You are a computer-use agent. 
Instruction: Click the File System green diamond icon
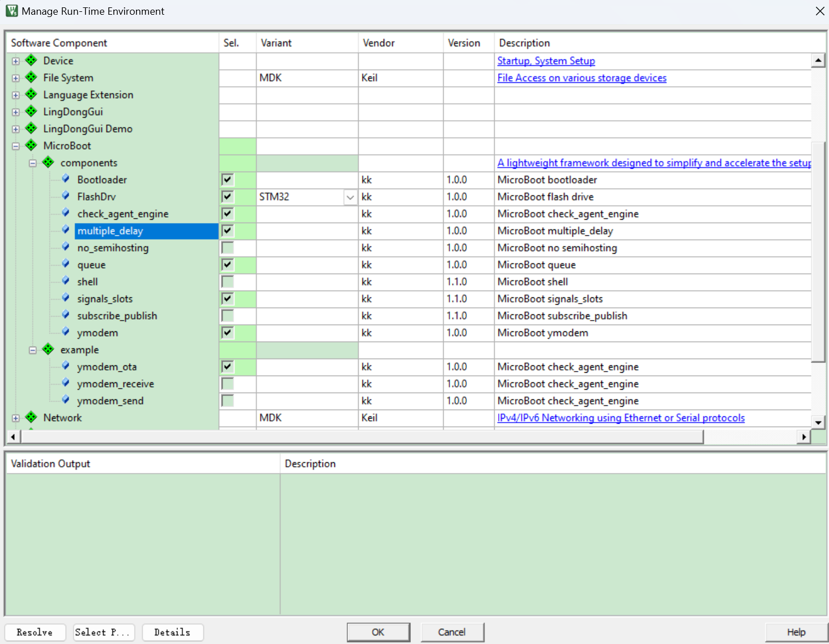click(31, 78)
